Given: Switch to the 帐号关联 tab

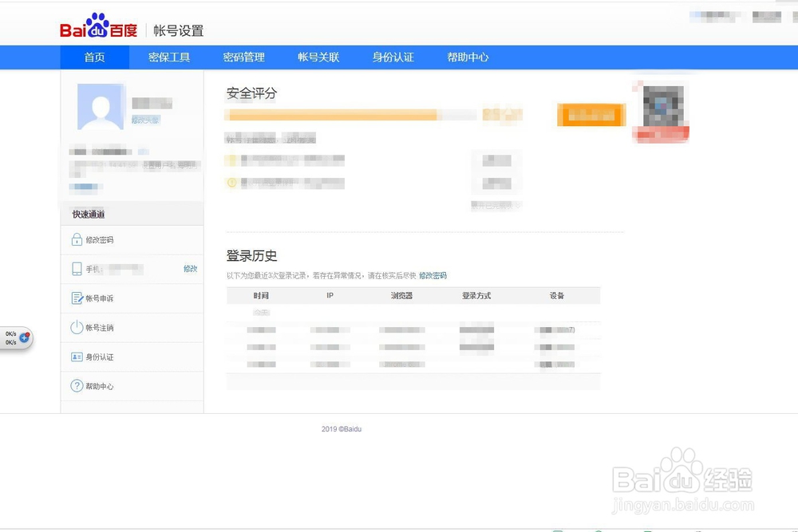Looking at the screenshot, I should [318, 57].
